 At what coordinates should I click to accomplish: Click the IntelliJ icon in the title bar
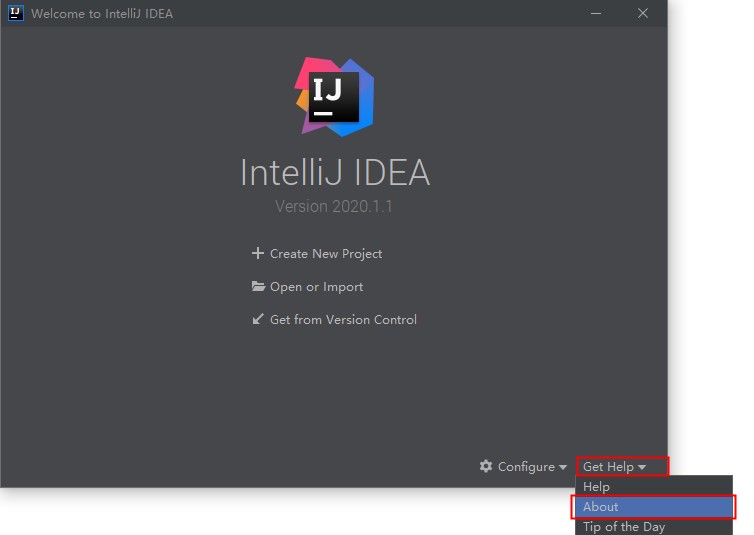coord(16,14)
